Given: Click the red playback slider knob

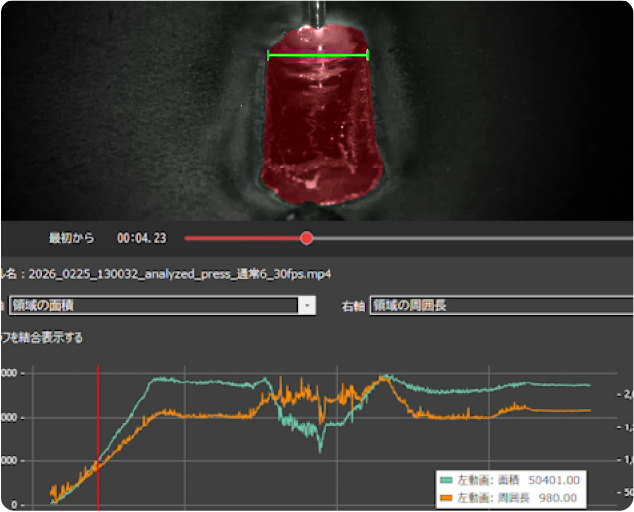Looking at the screenshot, I should 306,238.
